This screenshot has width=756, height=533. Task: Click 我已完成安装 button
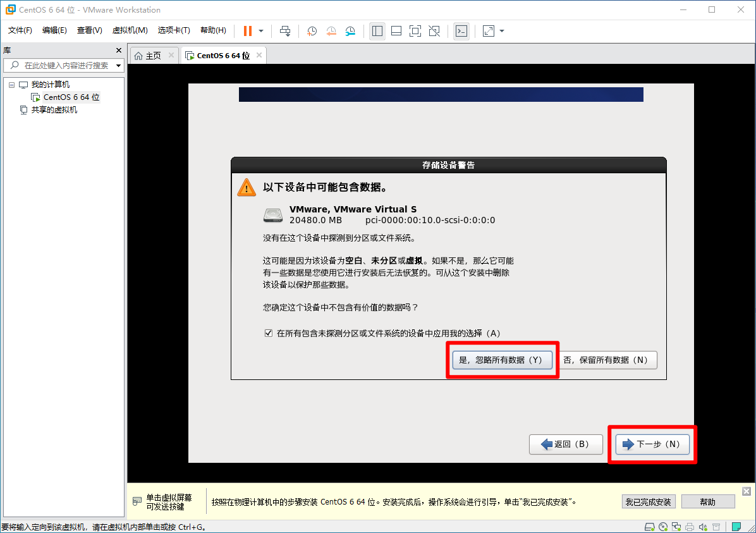648,501
